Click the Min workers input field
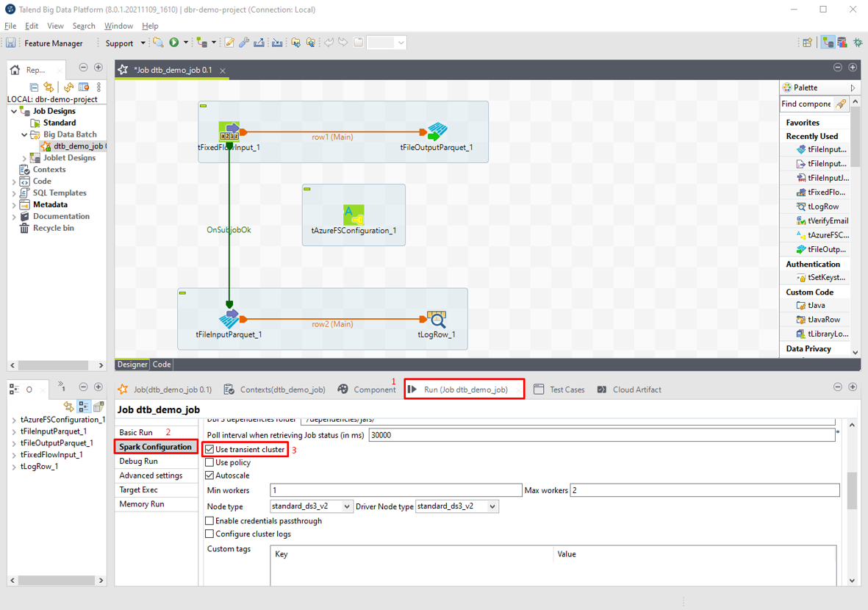The height and width of the screenshot is (610, 868). click(x=395, y=490)
